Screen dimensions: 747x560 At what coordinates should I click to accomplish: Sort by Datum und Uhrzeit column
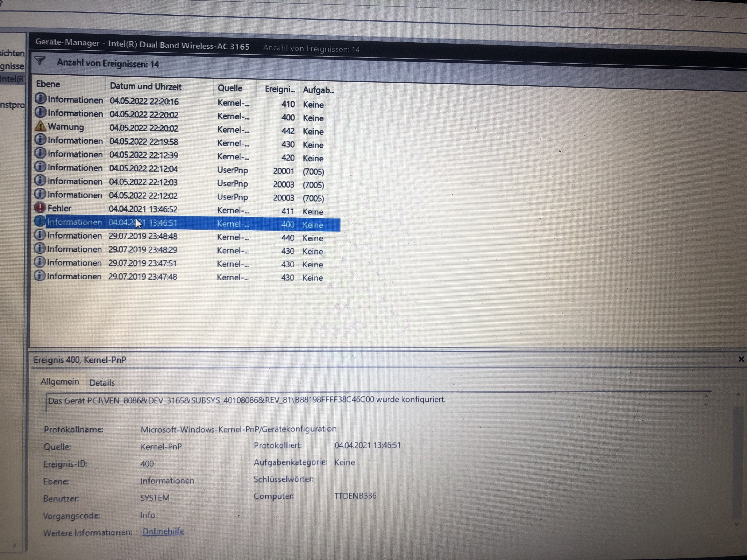coord(146,86)
